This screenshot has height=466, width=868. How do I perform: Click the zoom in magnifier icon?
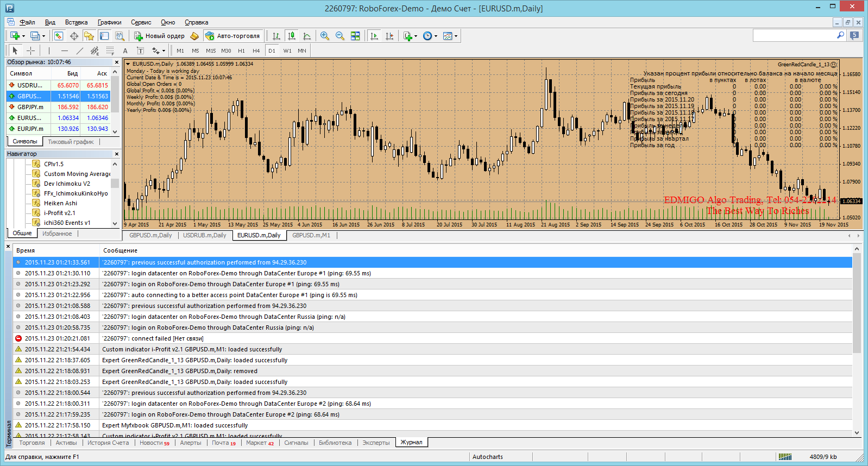click(325, 36)
